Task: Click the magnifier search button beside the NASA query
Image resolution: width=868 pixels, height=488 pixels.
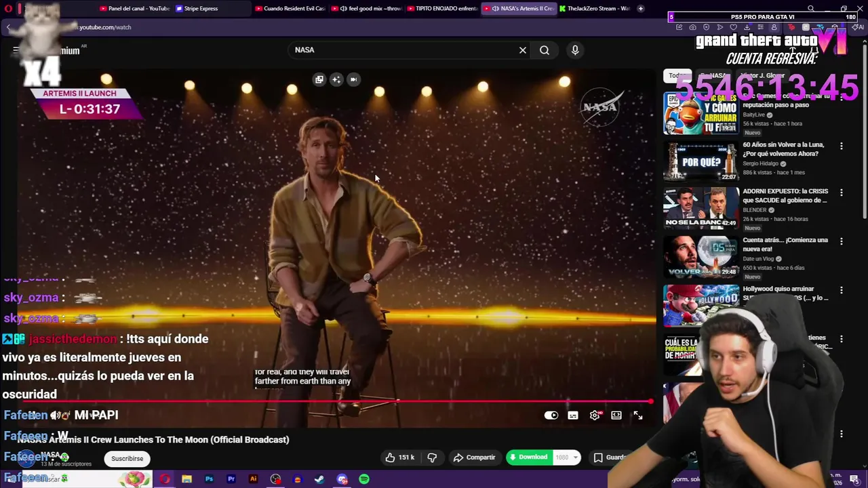Action: point(545,50)
